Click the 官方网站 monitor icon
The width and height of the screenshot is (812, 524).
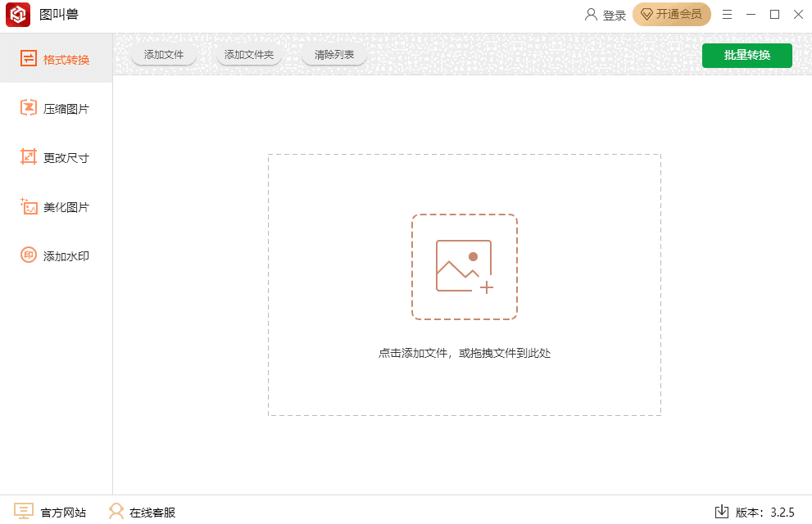(24, 512)
